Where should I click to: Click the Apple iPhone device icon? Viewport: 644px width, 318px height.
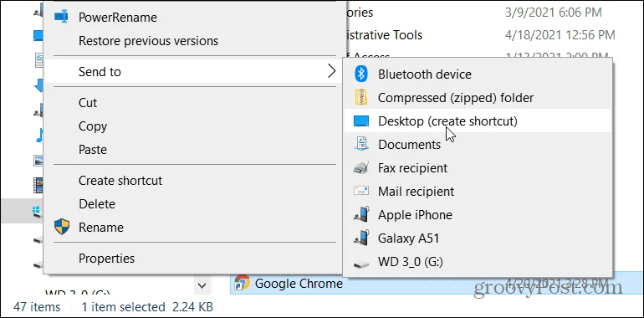pyautogui.click(x=361, y=214)
